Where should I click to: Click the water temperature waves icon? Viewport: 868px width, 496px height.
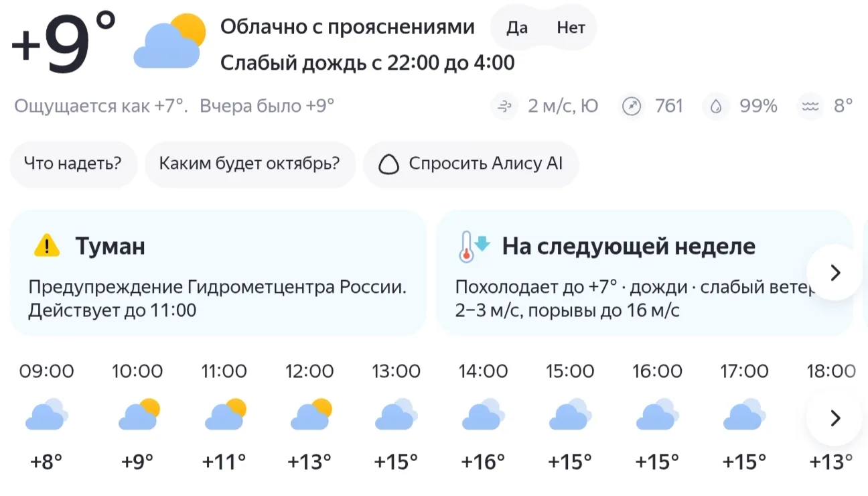click(x=810, y=106)
